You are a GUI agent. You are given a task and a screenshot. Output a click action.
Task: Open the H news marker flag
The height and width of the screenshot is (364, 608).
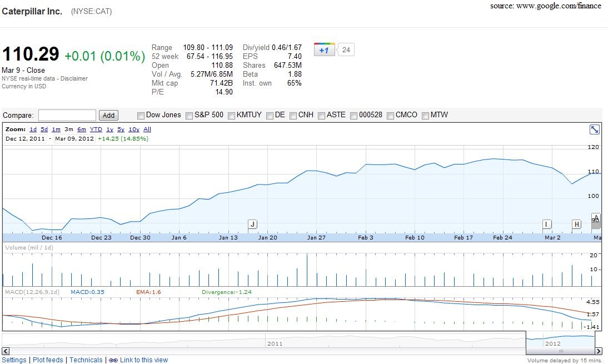click(576, 224)
